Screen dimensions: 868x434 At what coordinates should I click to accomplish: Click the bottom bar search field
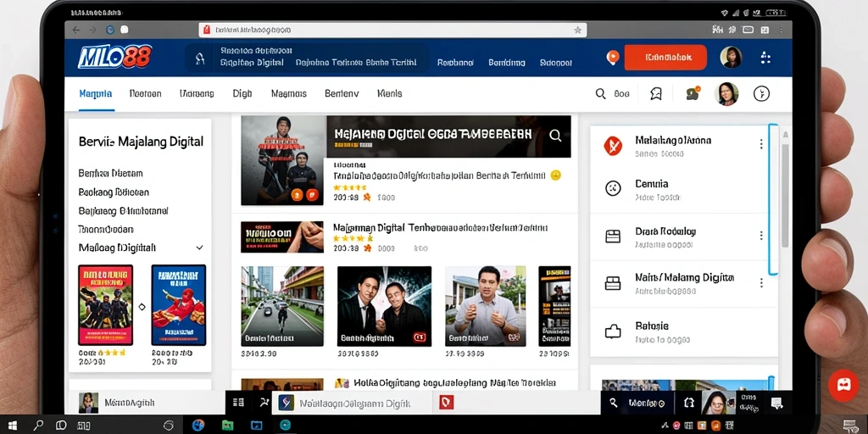pyautogui.click(x=636, y=403)
